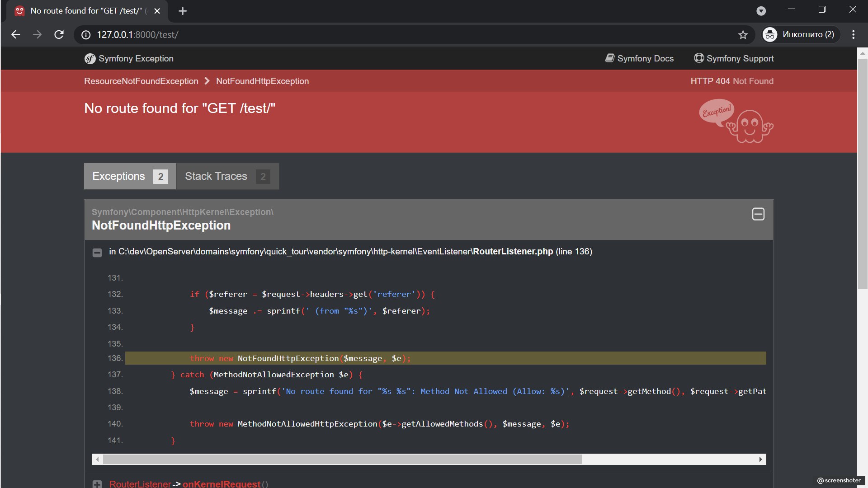
Task: Reload the page with the refresh icon
Action: click(x=59, y=35)
